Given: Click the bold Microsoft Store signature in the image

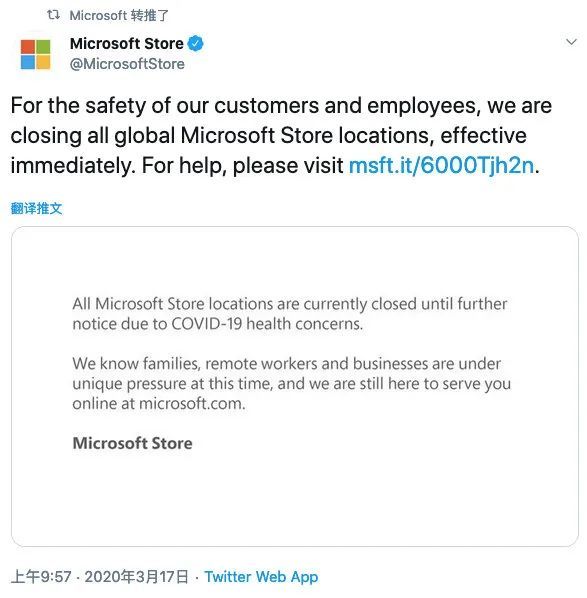Looking at the screenshot, I should [x=132, y=443].
